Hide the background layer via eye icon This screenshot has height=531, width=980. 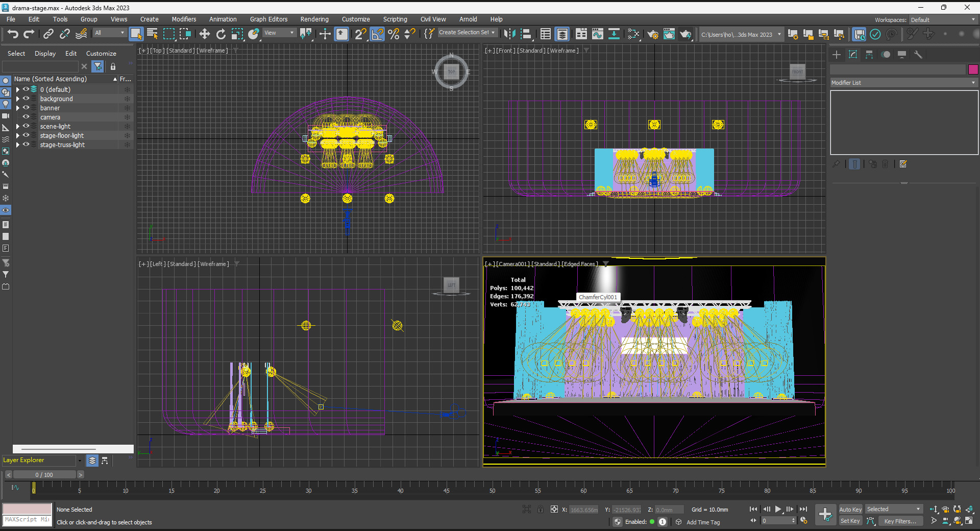[x=26, y=99]
